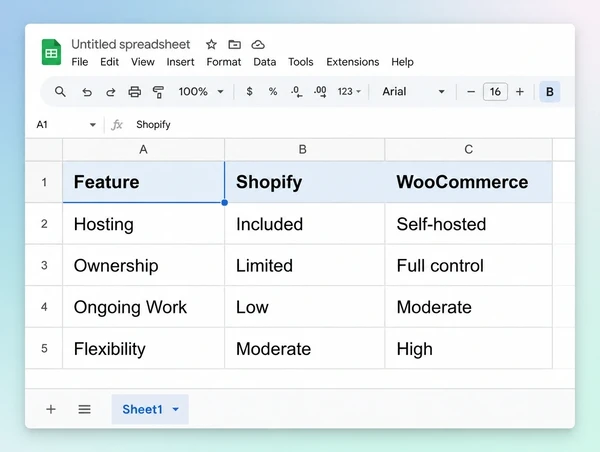Open the search menus magnifier icon
The image size is (600, 452).
coord(60,92)
